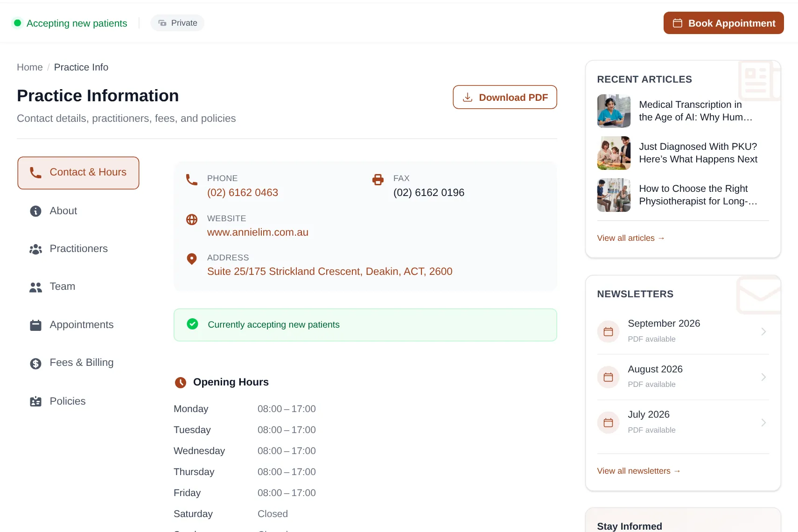Go to the Fees & Billing section
Viewport: 798px width, 532px height.
[78, 363]
